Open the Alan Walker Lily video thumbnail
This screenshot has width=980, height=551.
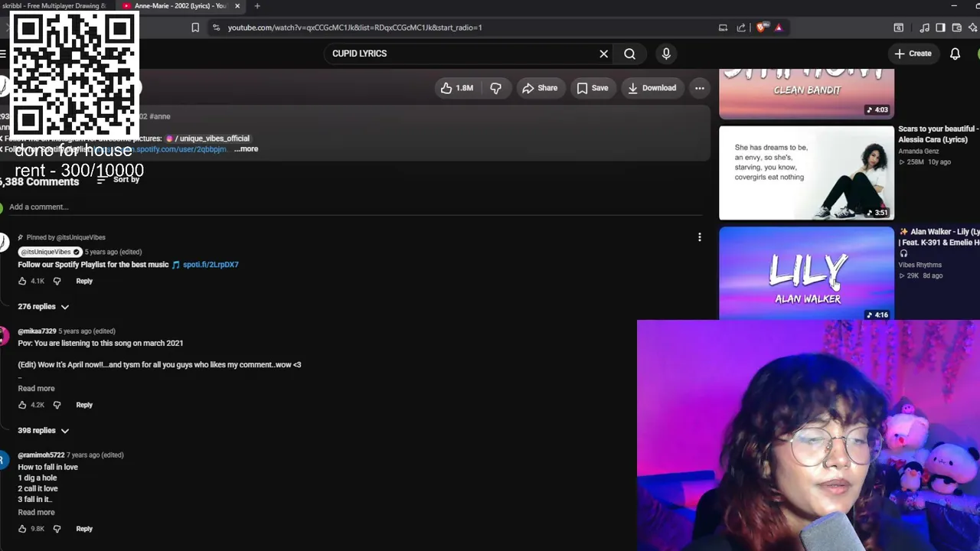point(806,273)
